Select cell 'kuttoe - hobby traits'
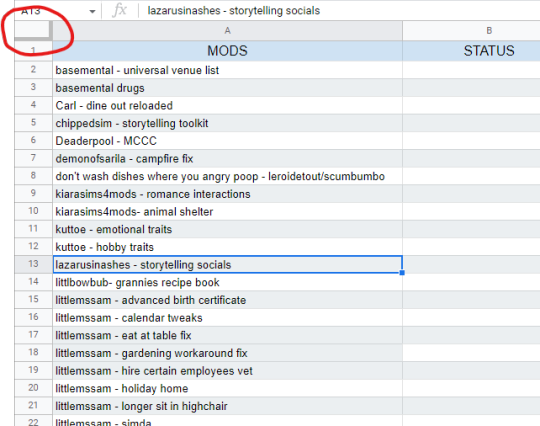 pos(227,247)
